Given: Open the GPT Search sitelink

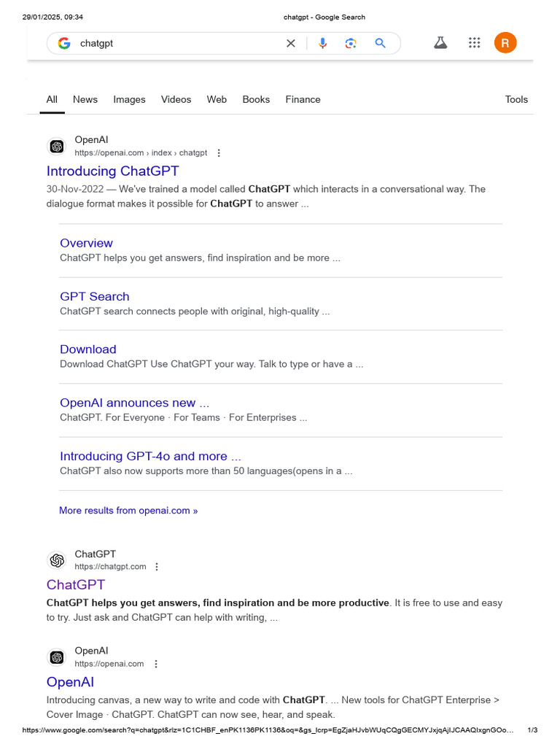Looking at the screenshot, I should [95, 296].
